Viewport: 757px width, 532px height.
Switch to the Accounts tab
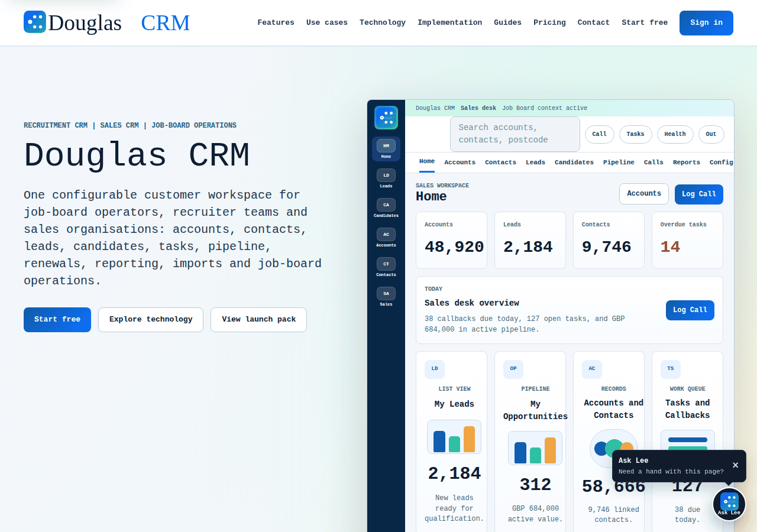tap(460, 163)
